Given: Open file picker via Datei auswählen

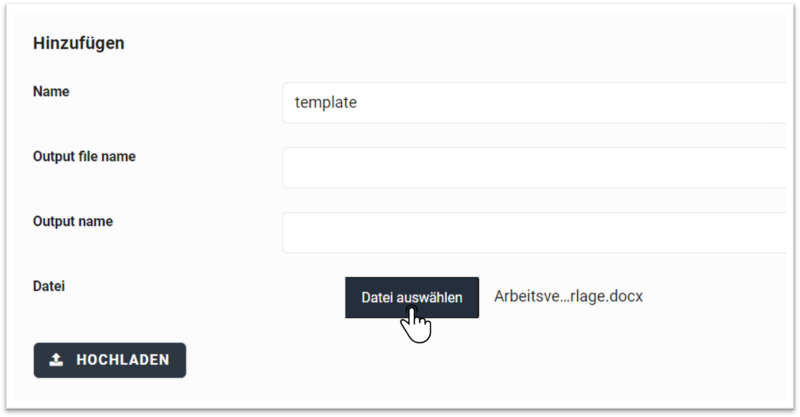Looking at the screenshot, I should pyautogui.click(x=412, y=298).
